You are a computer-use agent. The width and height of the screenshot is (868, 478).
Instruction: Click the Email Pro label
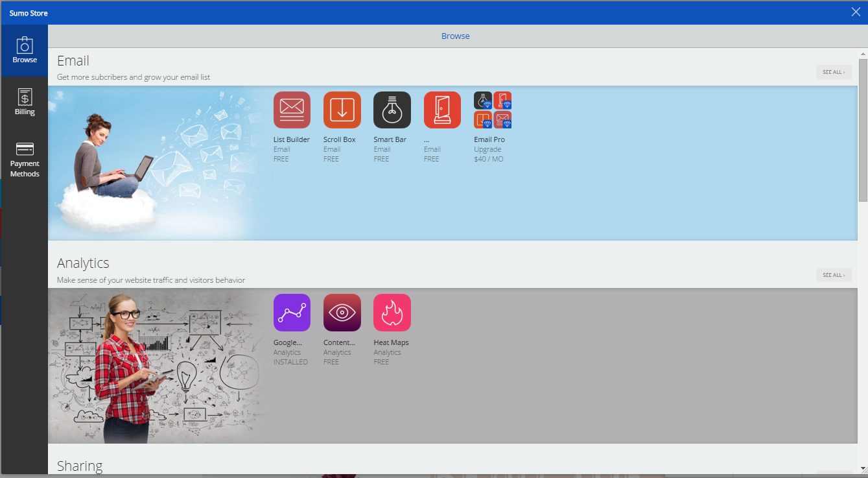489,139
